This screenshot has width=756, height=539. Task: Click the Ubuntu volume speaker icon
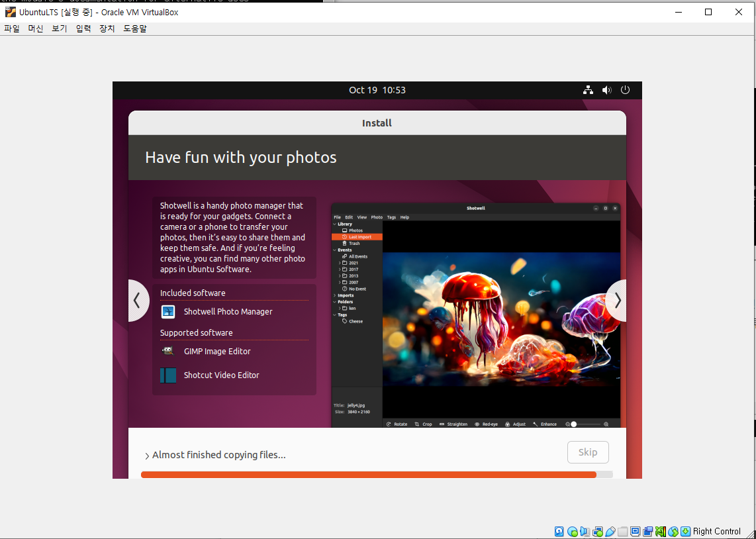pos(606,89)
